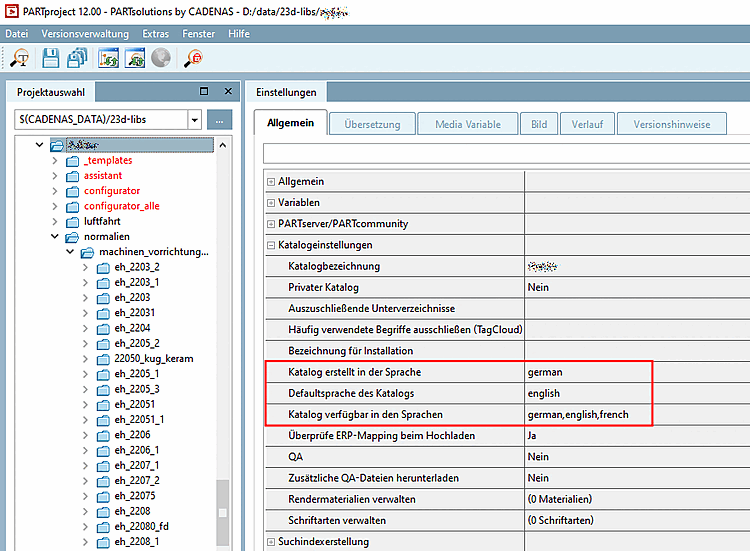This screenshot has height=551, width=750.
Task: Click the magnifier with red lock icon
Action: (x=194, y=59)
